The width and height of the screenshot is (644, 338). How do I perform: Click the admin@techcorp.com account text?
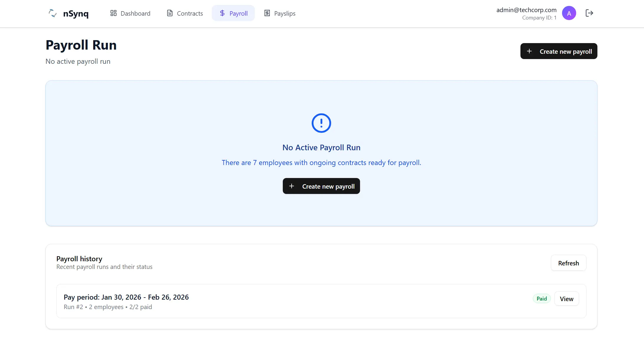(526, 10)
